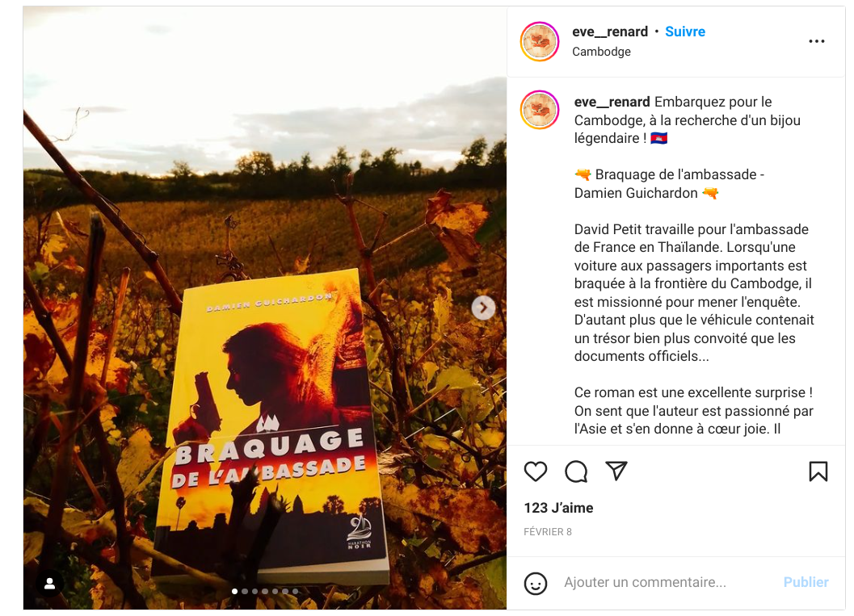Viewport: 854px width, 616px height.
Task: Open the three-dots more options menu
Action: tap(816, 41)
